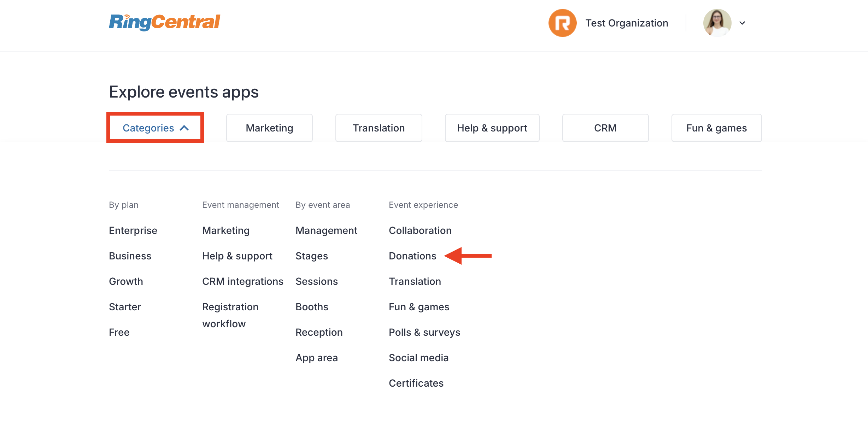Collapse the Categories dropdown

(x=155, y=128)
